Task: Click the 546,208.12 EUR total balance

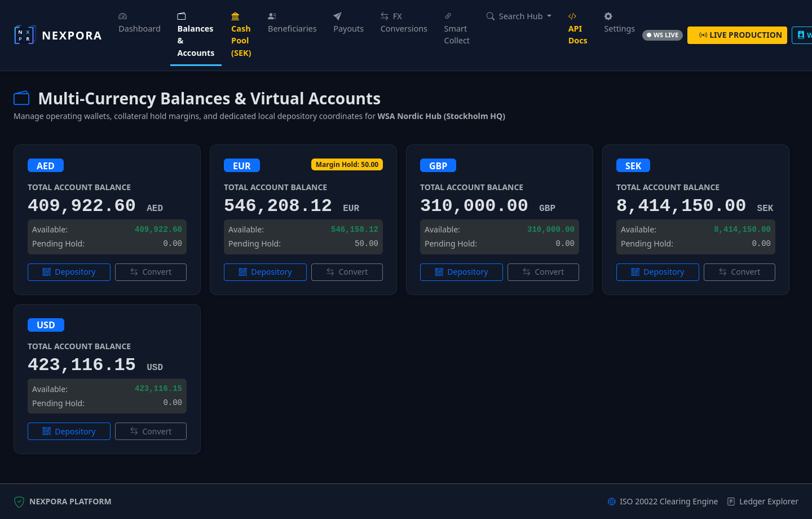Action: (x=292, y=206)
